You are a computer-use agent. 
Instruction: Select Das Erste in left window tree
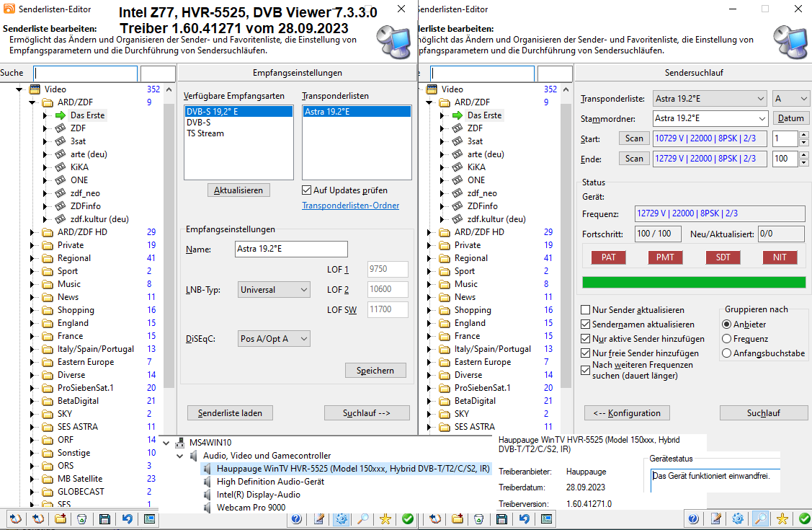click(x=87, y=115)
